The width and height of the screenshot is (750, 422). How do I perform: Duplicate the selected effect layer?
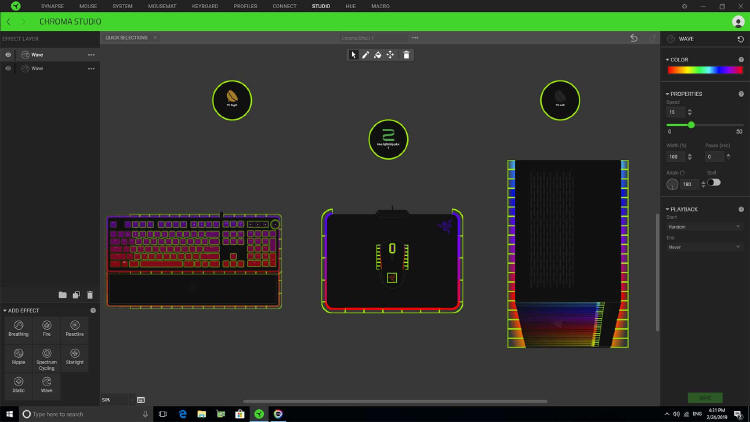point(76,295)
